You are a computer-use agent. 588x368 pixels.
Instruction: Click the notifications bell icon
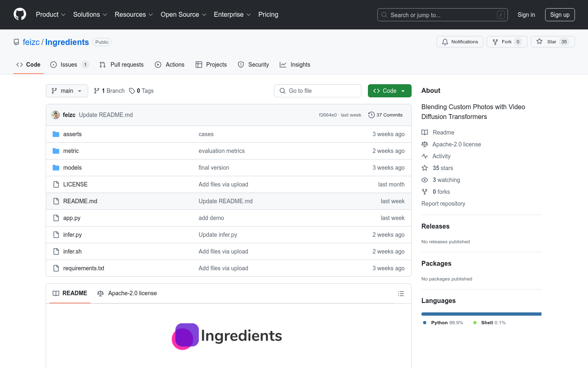445,42
